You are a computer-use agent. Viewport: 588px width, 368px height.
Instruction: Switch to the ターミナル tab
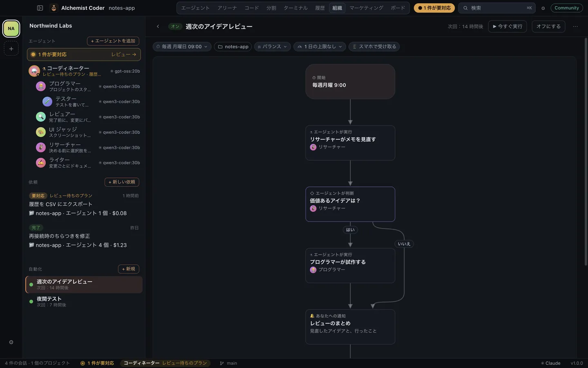tap(296, 8)
